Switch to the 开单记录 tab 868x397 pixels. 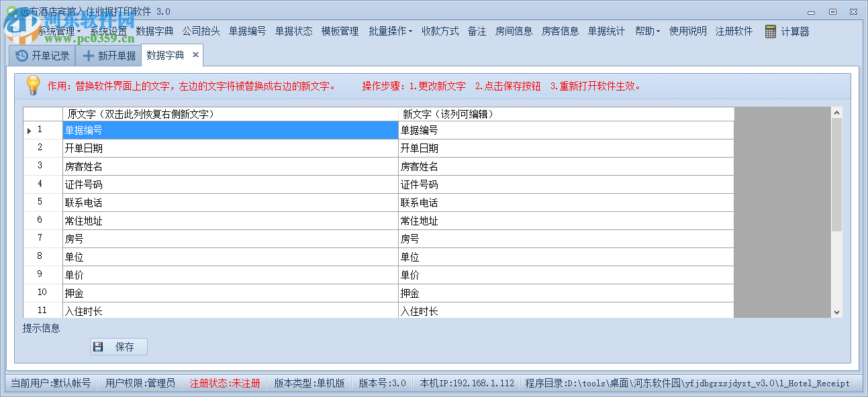(42, 56)
